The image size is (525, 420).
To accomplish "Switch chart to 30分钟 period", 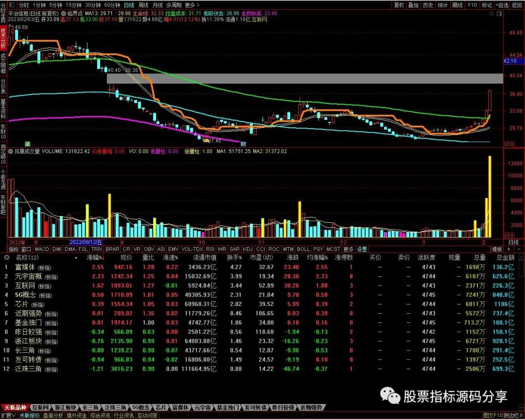I will click(93, 5).
